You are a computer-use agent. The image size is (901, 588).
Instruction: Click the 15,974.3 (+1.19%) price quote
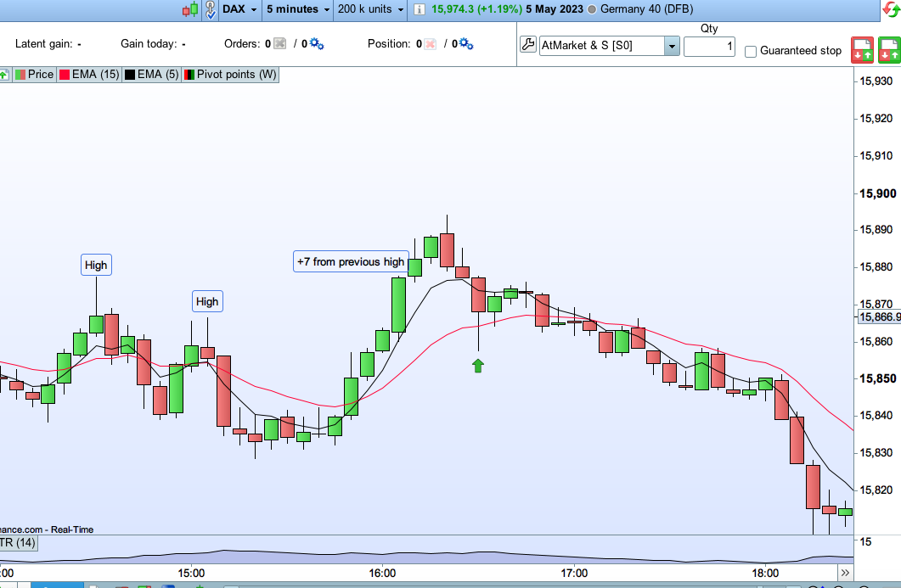click(477, 9)
